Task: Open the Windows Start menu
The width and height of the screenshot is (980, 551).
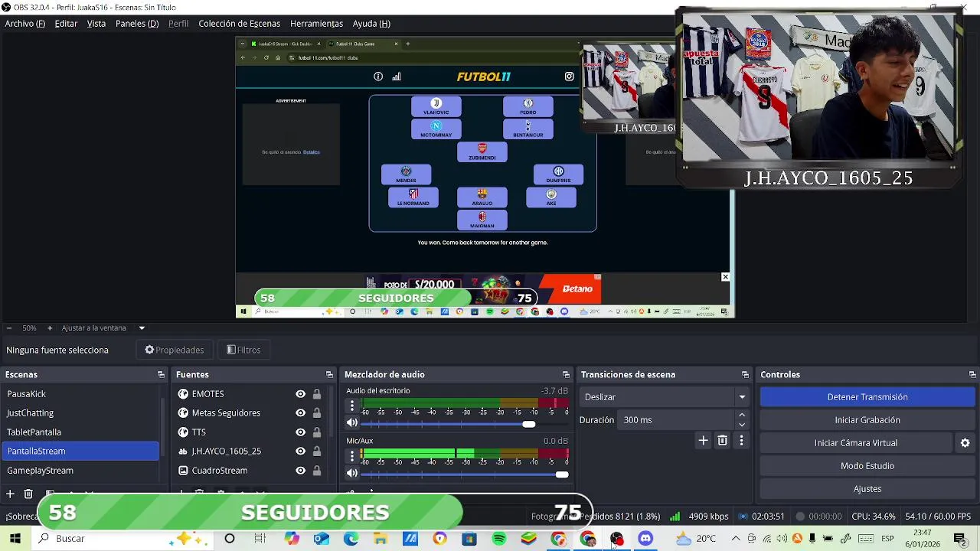Action: (x=15, y=539)
